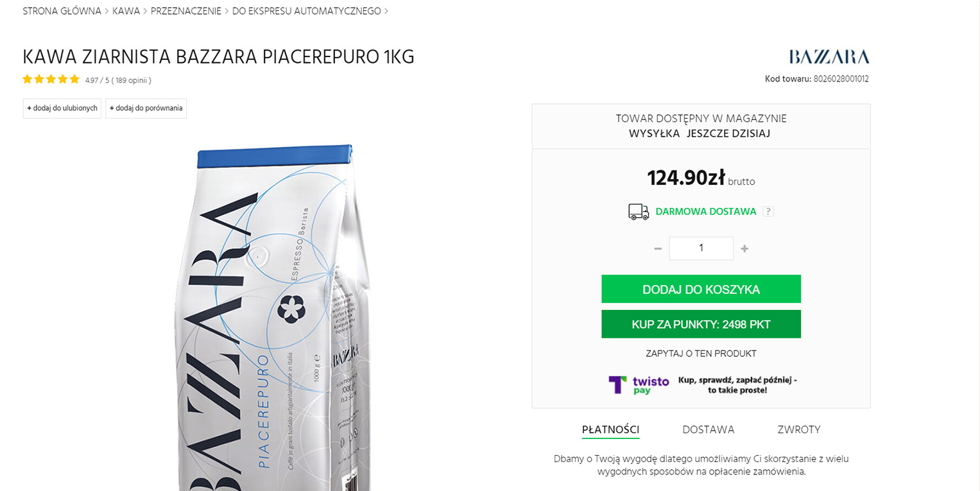
Task: Switch to the DOSTAWA tab
Action: click(709, 429)
